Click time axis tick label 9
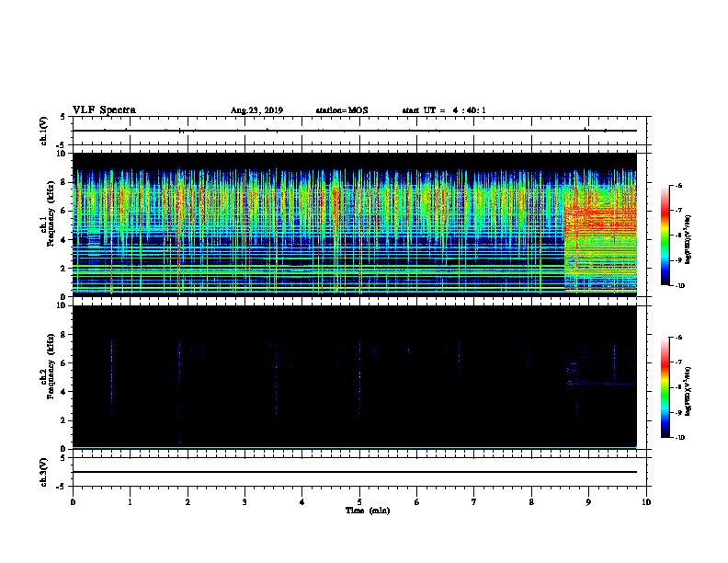 tap(588, 502)
